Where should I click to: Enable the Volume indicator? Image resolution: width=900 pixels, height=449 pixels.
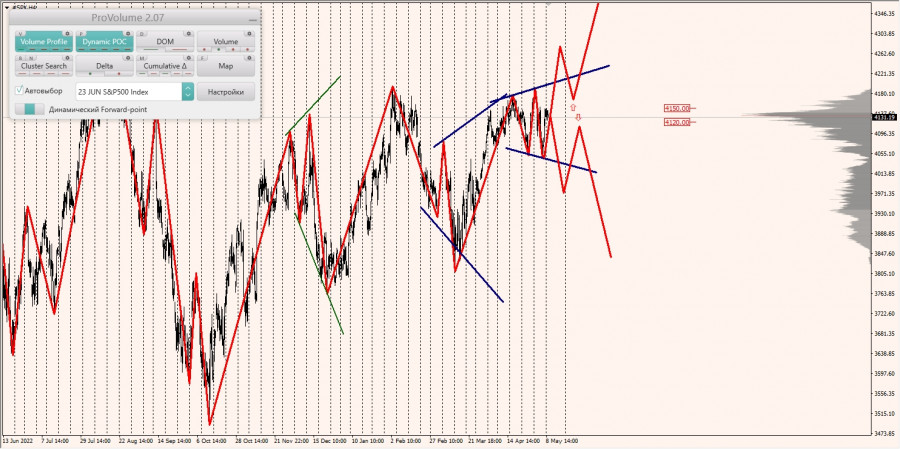pyautogui.click(x=226, y=41)
